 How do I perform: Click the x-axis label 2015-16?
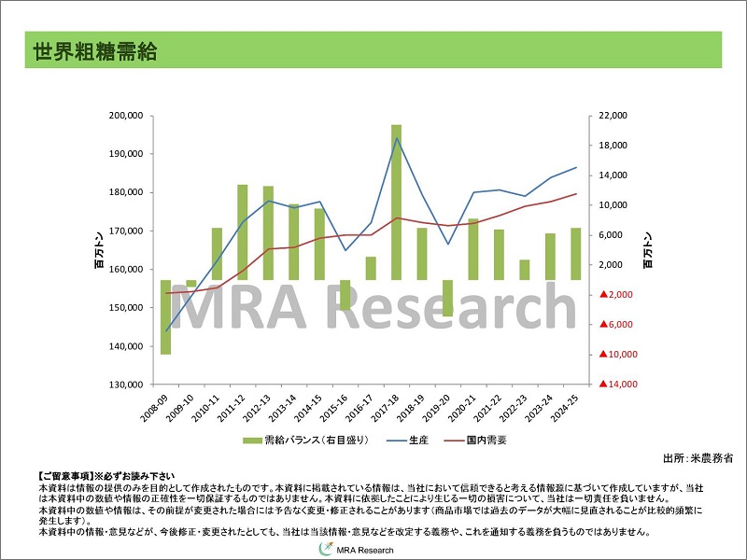(333, 408)
